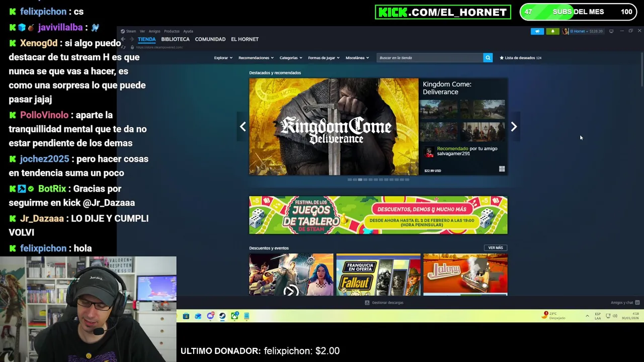Show hidden tray icons chevron

587,316
